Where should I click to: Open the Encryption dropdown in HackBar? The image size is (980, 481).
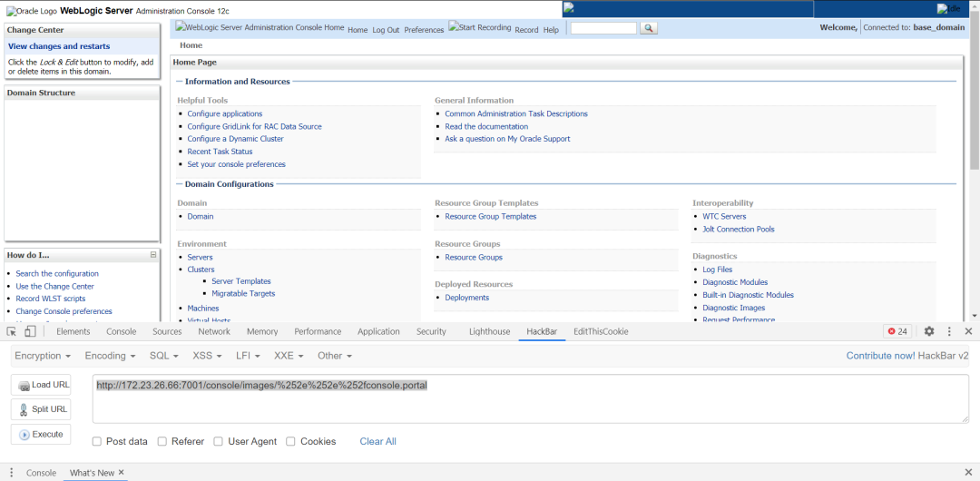[x=43, y=355]
